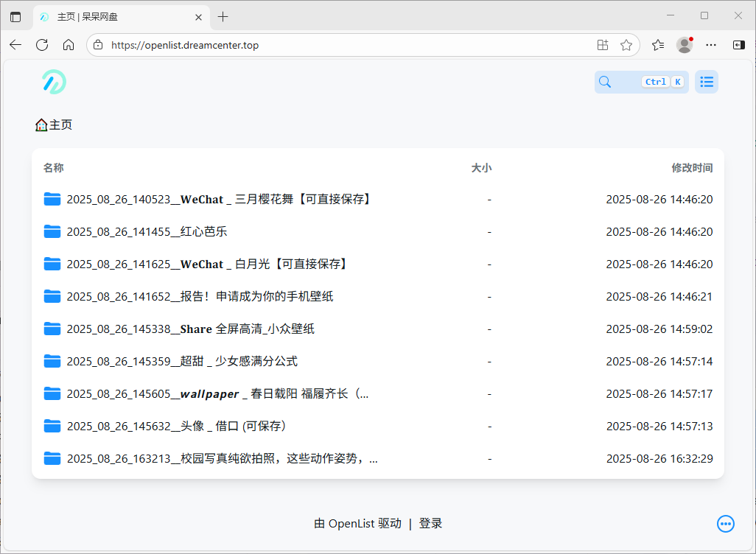Open the 红心芭乐 folder
The height and width of the screenshot is (554, 756).
[x=147, y=231]
